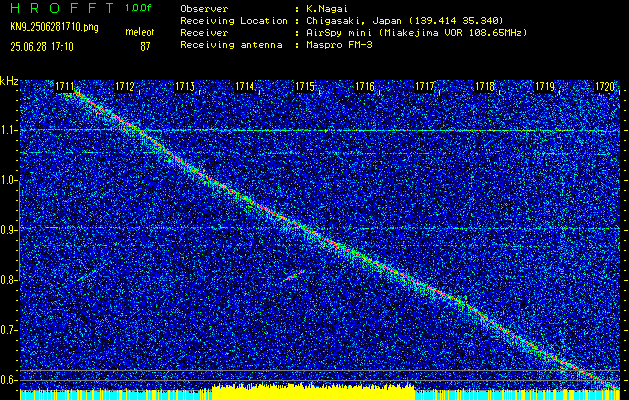Click the 1.1 frequency axis label
The width and height of the screenshot is (629, 400).
coord(9,131)
